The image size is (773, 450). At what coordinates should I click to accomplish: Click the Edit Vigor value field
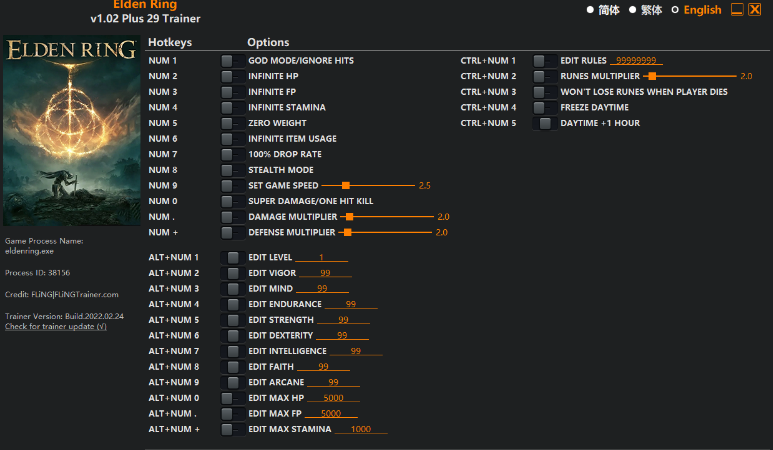tap(325, 273)
